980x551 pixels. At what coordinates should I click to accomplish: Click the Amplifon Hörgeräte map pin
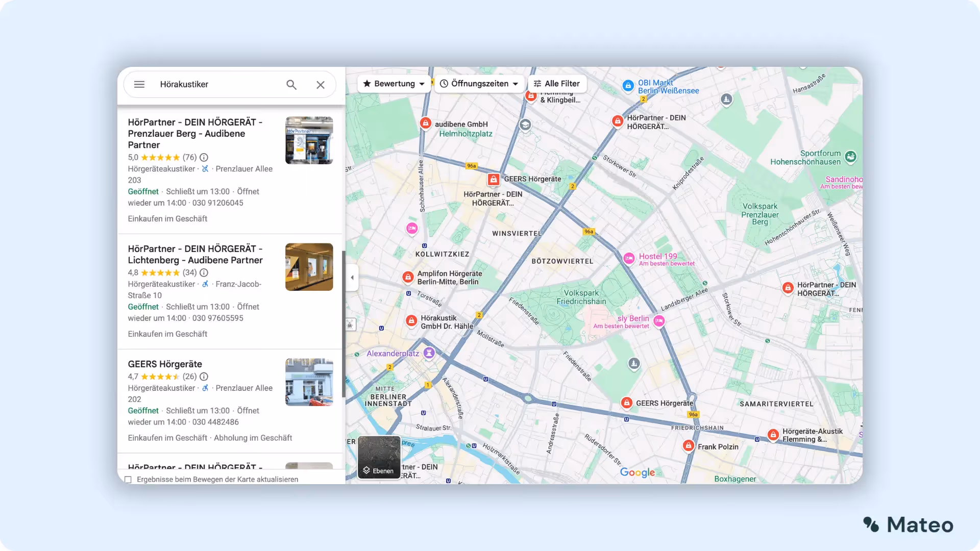pos(408,277)
